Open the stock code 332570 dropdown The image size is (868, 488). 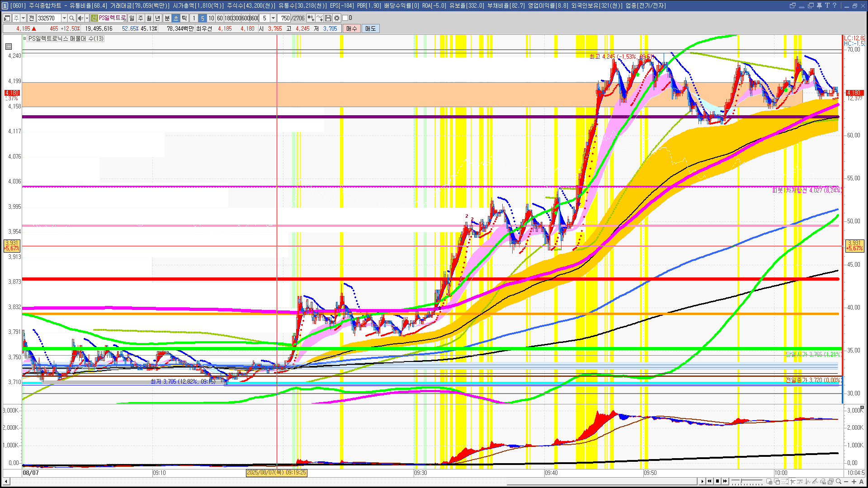click(64, 18)
